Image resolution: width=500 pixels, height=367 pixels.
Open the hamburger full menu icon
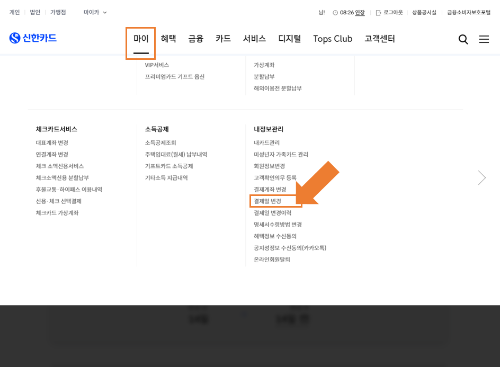point(484,39)
